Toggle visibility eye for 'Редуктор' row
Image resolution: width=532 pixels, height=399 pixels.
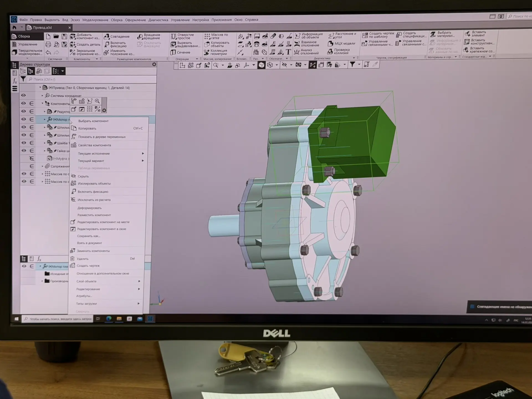pyautogui.click(x=24, y=111)
